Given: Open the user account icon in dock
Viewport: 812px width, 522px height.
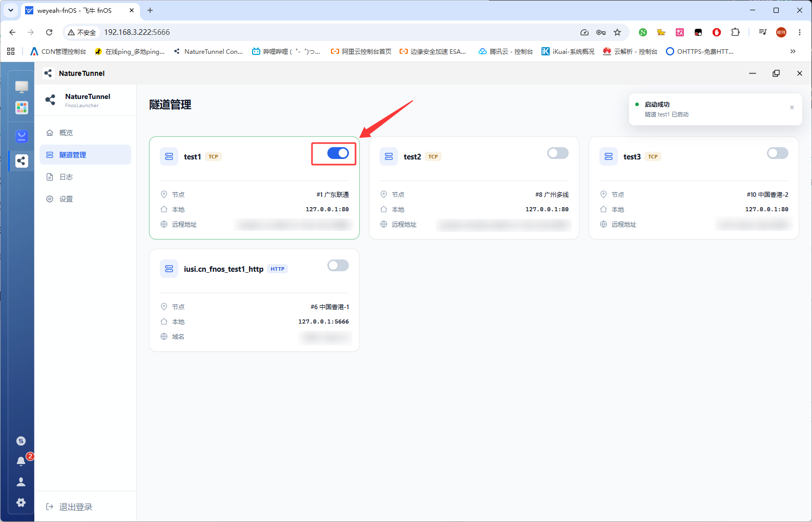Looking at the screenshot, I should 21,482.
